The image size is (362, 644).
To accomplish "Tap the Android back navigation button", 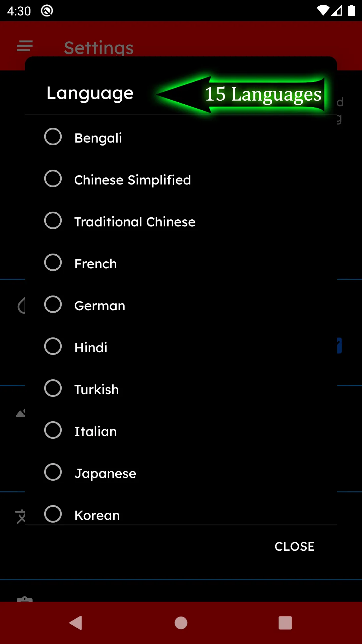I will (76, 623).
